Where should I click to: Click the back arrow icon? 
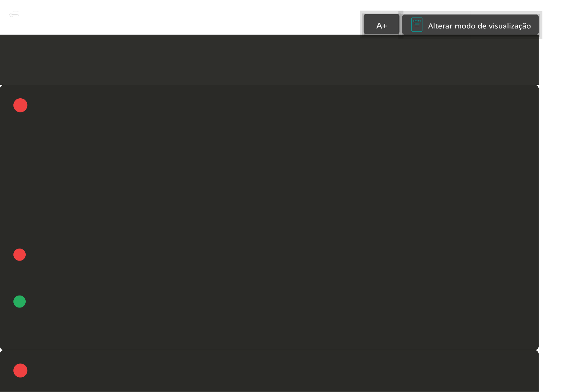(x=14, y=14)
